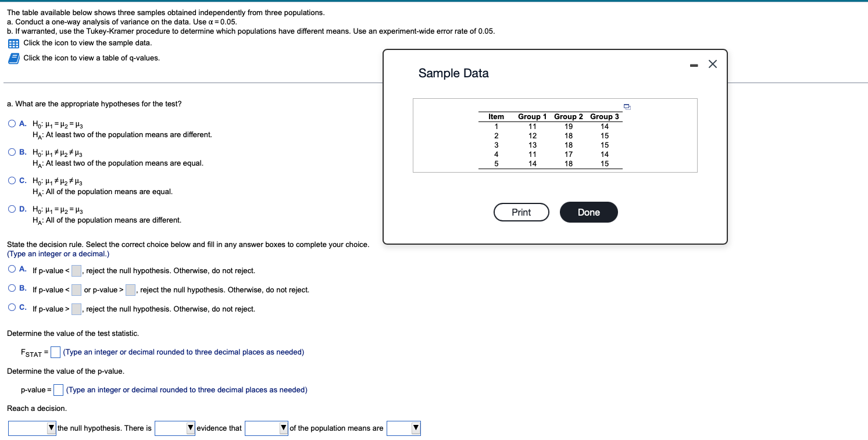Open the reject/fail-to-reject dropdown in the decision sentence
The image size is (868, 440).
[32, 428]
